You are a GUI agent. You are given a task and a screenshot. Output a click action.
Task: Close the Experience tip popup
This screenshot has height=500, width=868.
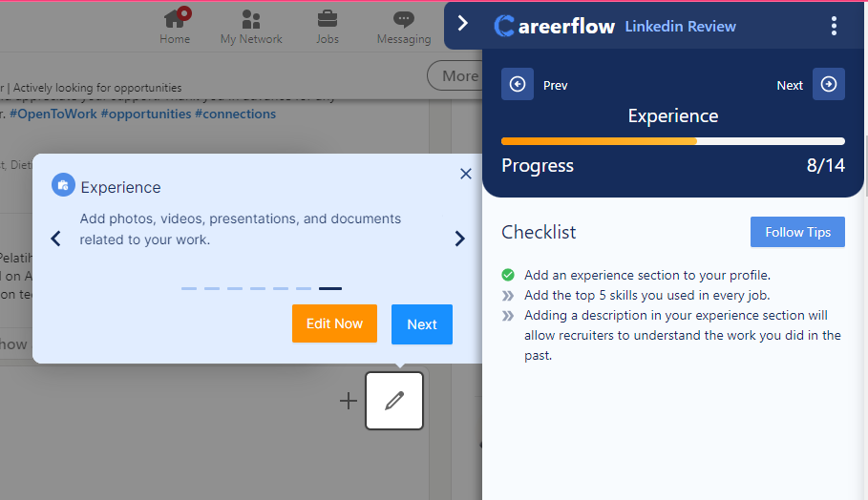466,174
